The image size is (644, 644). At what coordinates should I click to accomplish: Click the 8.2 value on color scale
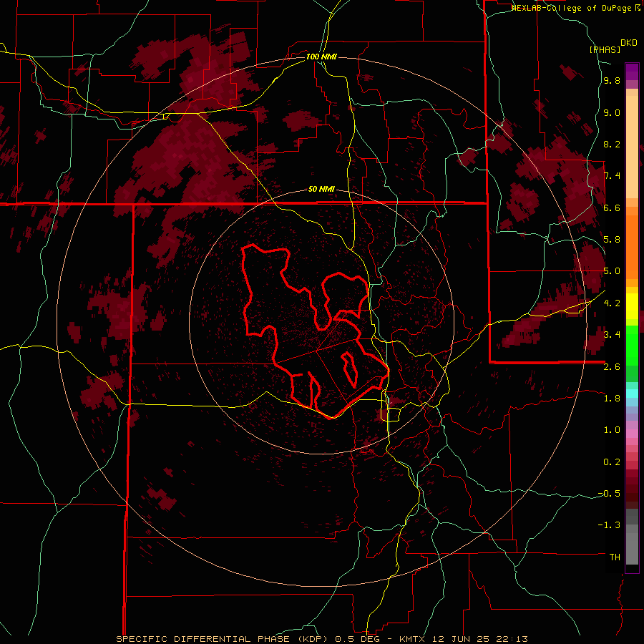click(x=612, y=144)
